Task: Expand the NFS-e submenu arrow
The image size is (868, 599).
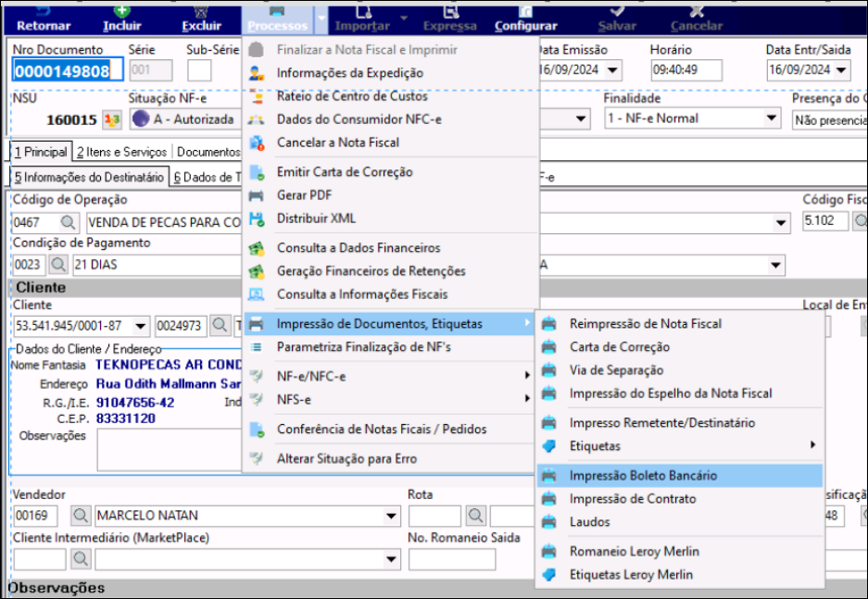Action: coord(527,398)
